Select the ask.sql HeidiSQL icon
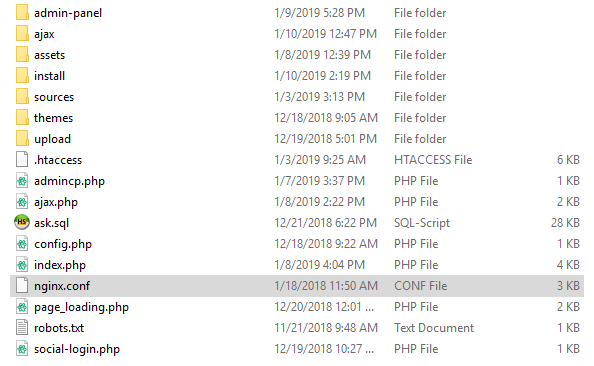The width and height of the screenshot is (594, 366). click(x=22, y=222)
